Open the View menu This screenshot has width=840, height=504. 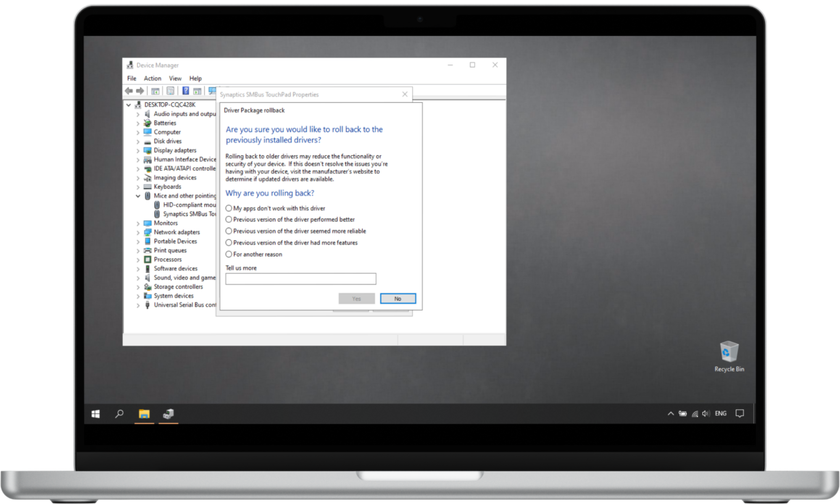click(175, 79)
